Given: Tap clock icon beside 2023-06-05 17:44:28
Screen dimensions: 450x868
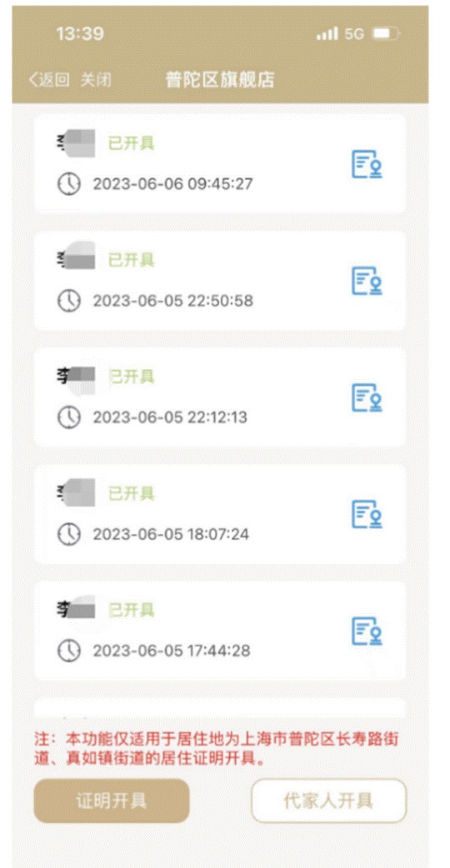Looking at the screenshot, I should pyautogui.click(x=69, y=651).
